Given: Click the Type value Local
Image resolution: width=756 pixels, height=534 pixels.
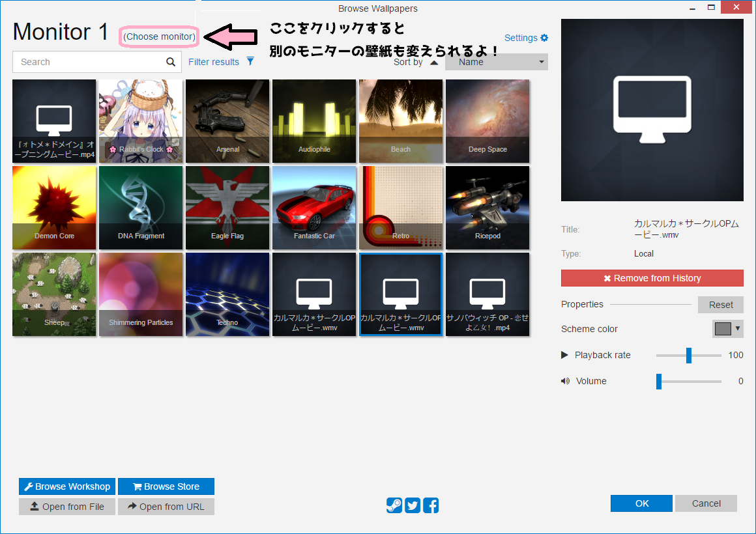Looking at the screenshot, I should (x=644, y=253).
